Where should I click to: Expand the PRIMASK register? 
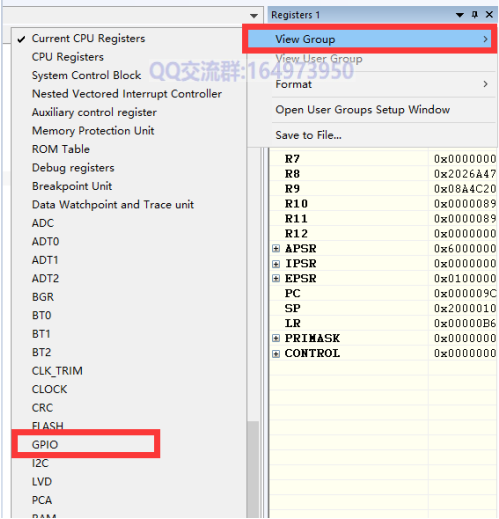tap(276, 338)
